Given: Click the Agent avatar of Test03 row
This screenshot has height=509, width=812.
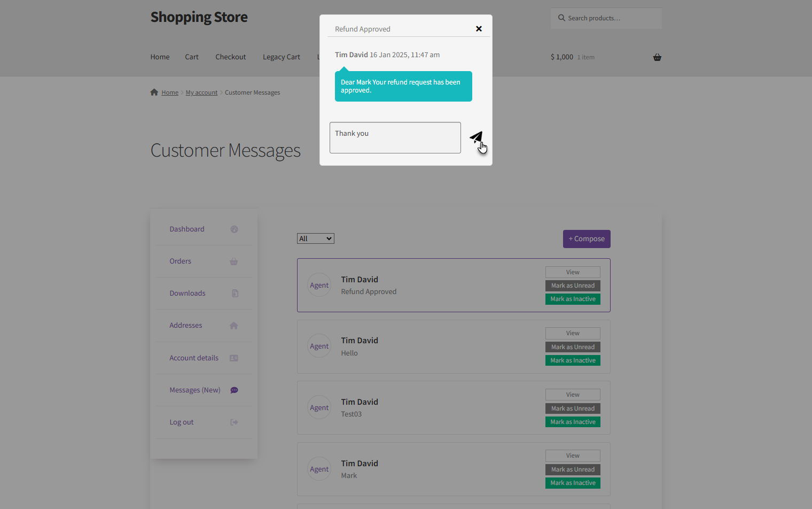Looking at the screenshot, I should pos(319,407).
